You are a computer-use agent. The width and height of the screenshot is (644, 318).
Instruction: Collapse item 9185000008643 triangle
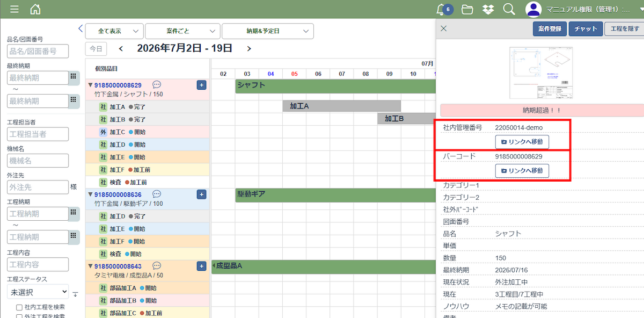(x=91, y=266)
